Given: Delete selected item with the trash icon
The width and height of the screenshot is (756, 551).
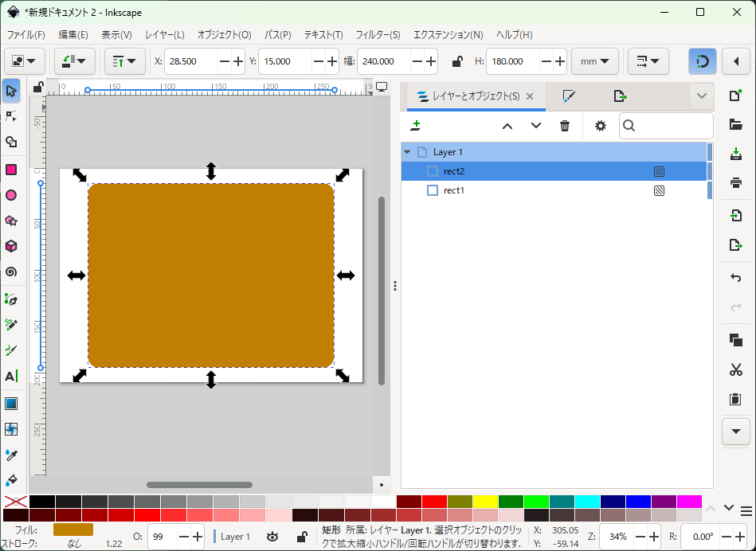Looking at the screenshot, I should tap(565, 126).
